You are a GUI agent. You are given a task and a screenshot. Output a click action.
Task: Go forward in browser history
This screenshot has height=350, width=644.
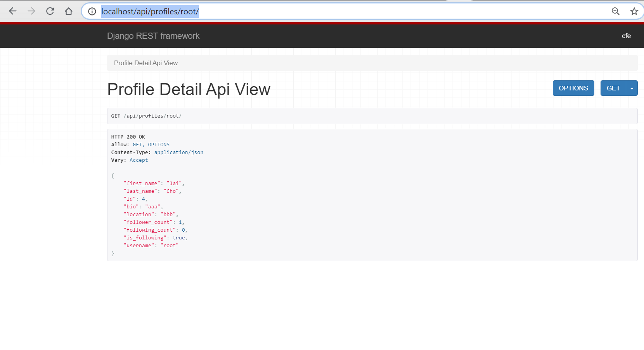click(x=31, y=11)
